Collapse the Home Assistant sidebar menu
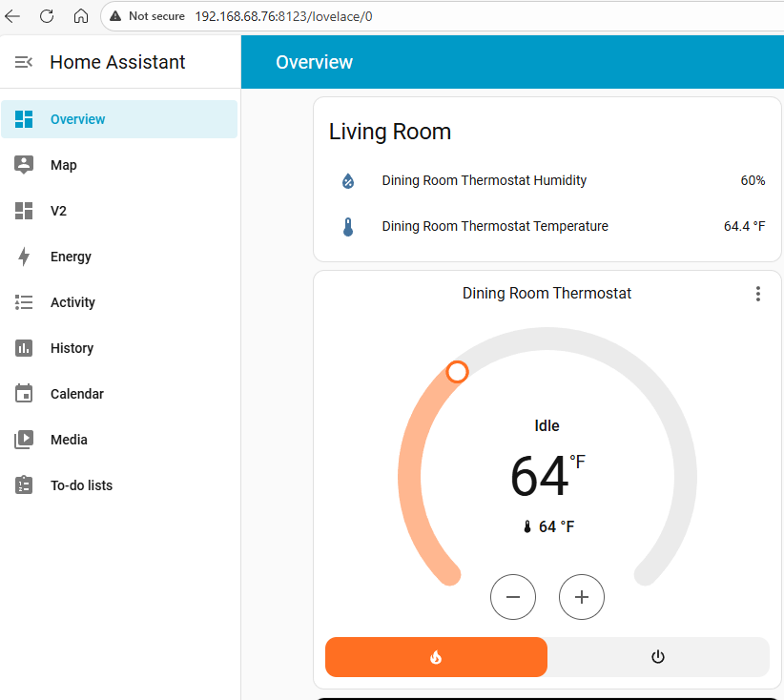 pyautogui.click(x=24, y=62)
